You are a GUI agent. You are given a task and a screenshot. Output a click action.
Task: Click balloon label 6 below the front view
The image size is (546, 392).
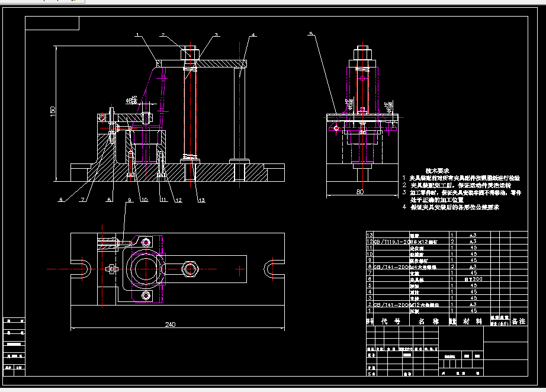(x=61, y=200)
